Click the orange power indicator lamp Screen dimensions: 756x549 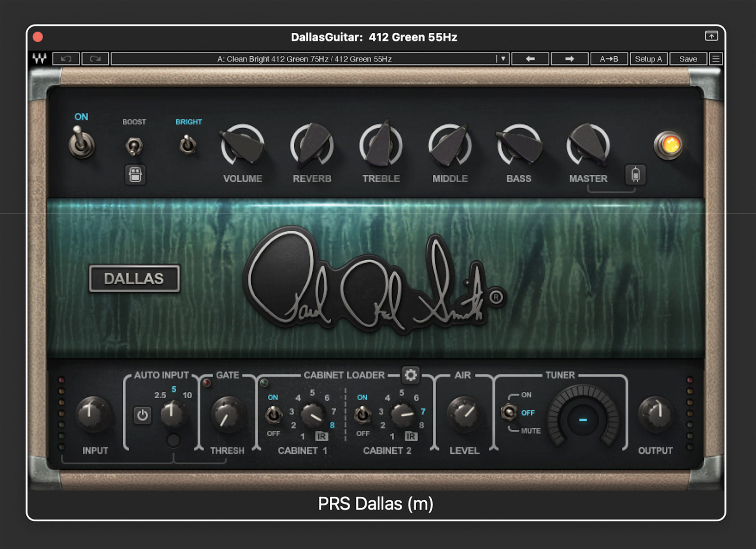pos(668,145)
